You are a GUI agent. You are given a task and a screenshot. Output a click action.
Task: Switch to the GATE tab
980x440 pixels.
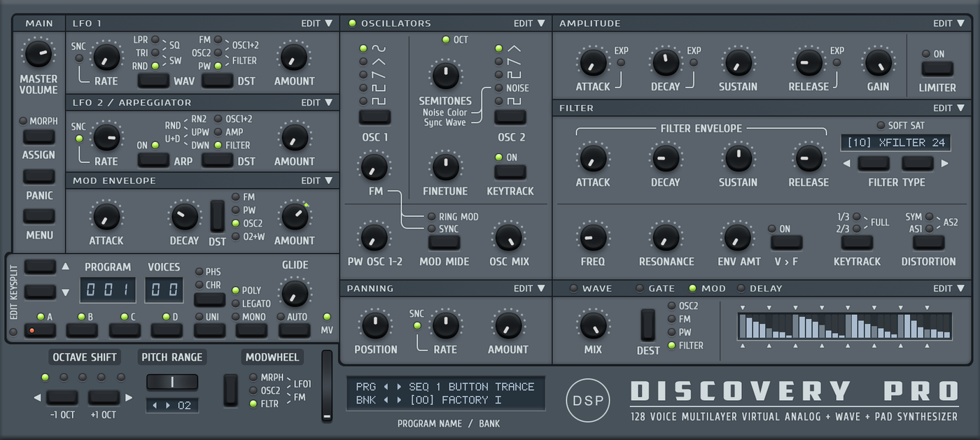655,288
